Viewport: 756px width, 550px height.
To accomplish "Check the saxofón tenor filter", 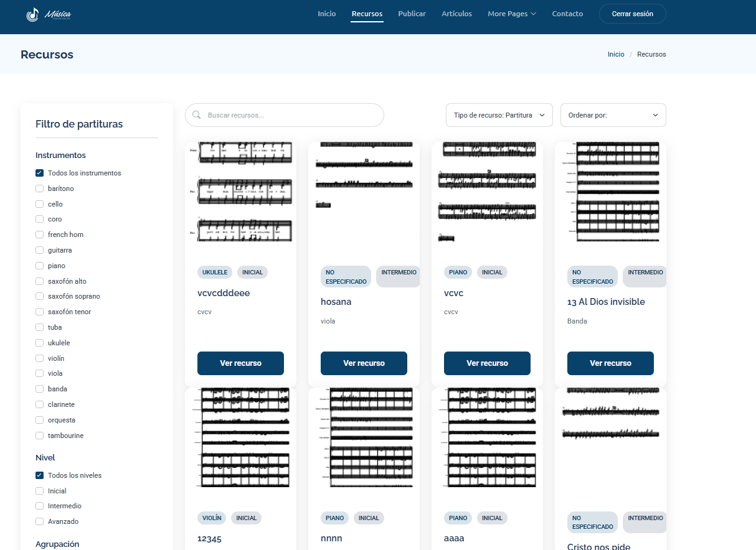I will (39, 312).
